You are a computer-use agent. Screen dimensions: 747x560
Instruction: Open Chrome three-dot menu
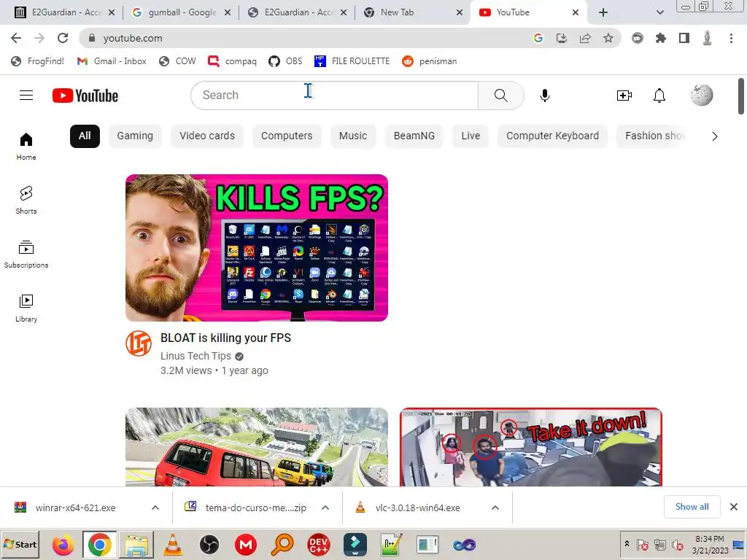731,38
